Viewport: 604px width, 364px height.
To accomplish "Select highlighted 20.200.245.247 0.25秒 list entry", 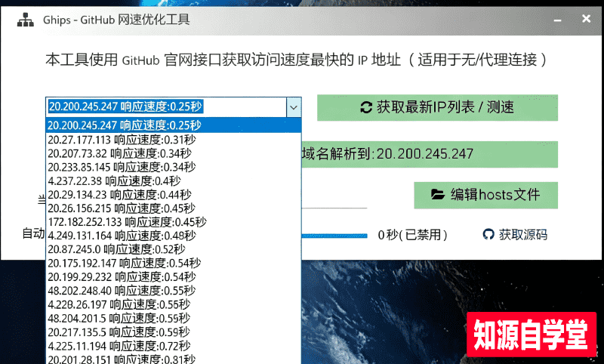I will [x=174, y=125].
